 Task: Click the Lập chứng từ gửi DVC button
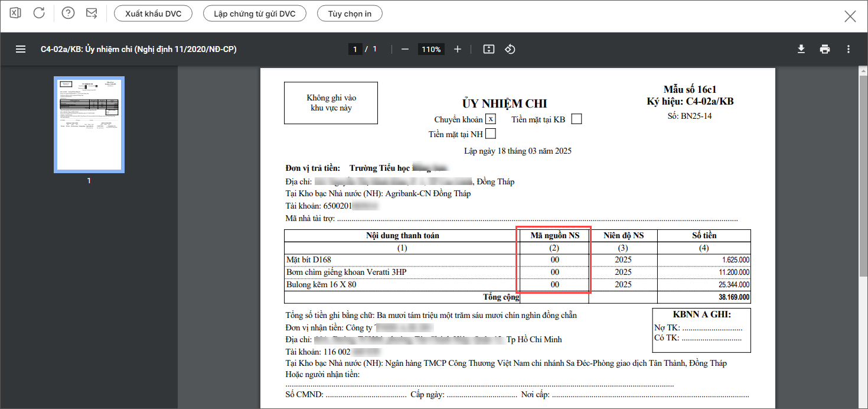(254, 14)
